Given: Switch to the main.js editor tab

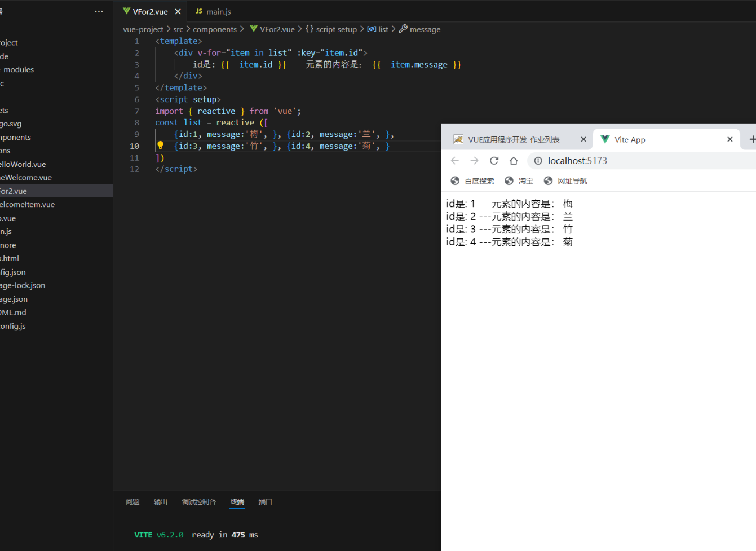Looking at the screenshot, I should [x=219, y=11].
